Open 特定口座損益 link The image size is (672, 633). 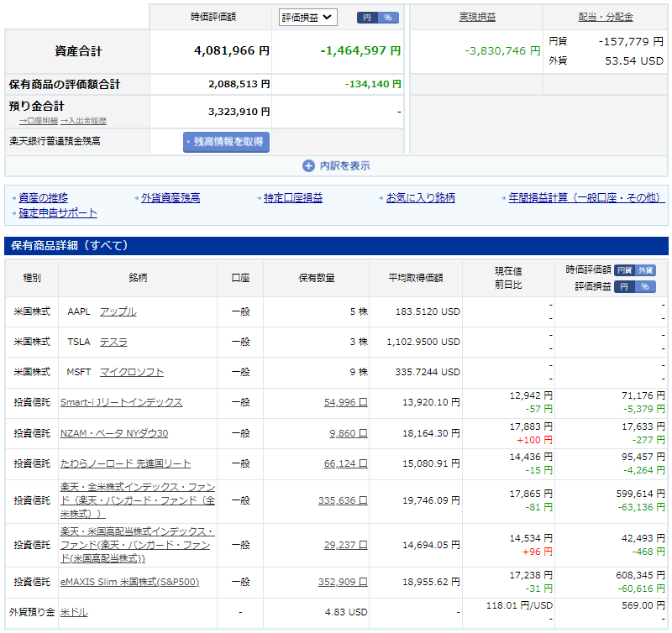point(292,198)
